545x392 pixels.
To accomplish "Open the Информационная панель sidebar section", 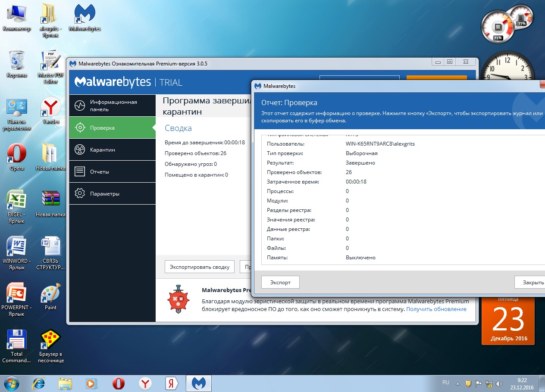I will tap(112, 106).
